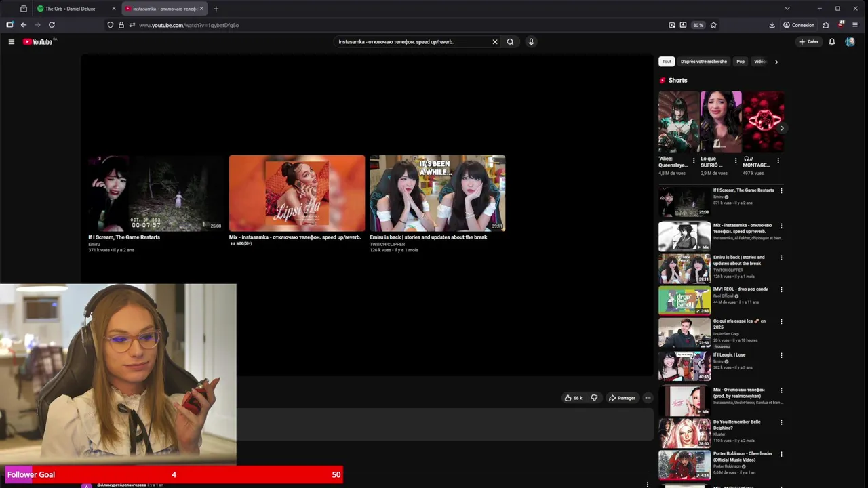Go back in browser history
Screen dimensions: 868x488
pyautogui.click(x=24, y=25)
